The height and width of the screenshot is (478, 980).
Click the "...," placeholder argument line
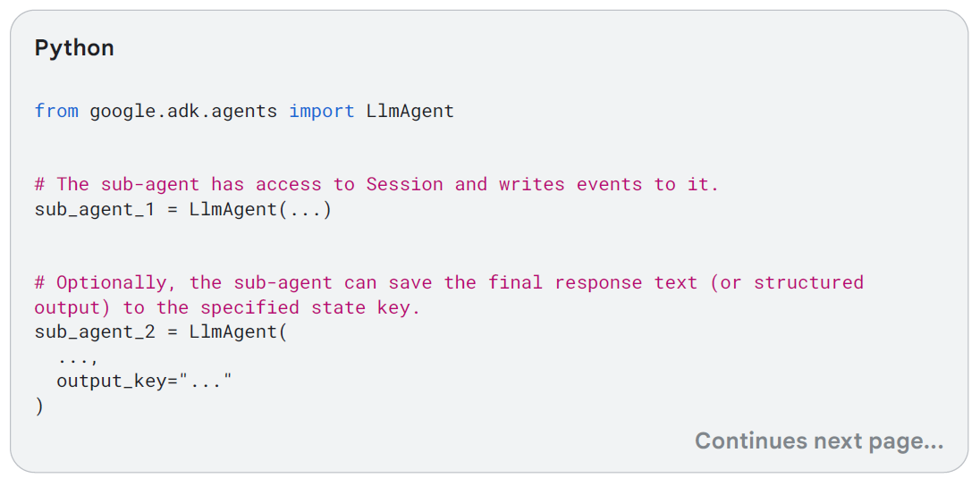coord(78,357)
